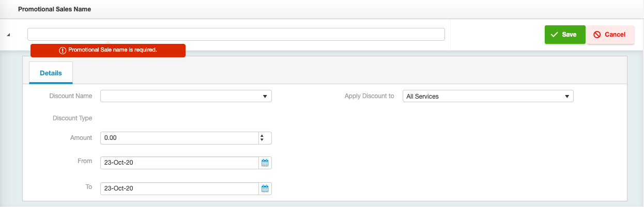The image size is (644, 207).
Task: Click the Discount Type label
Action: [x=72, y=118]
